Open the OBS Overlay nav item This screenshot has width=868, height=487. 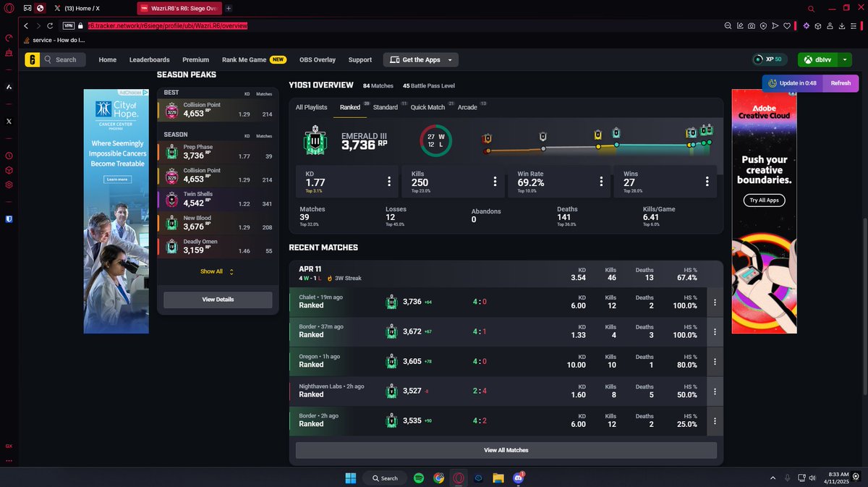318,60
